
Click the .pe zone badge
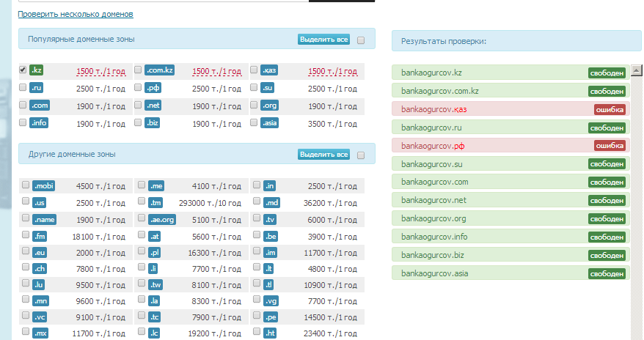[271, 317]
